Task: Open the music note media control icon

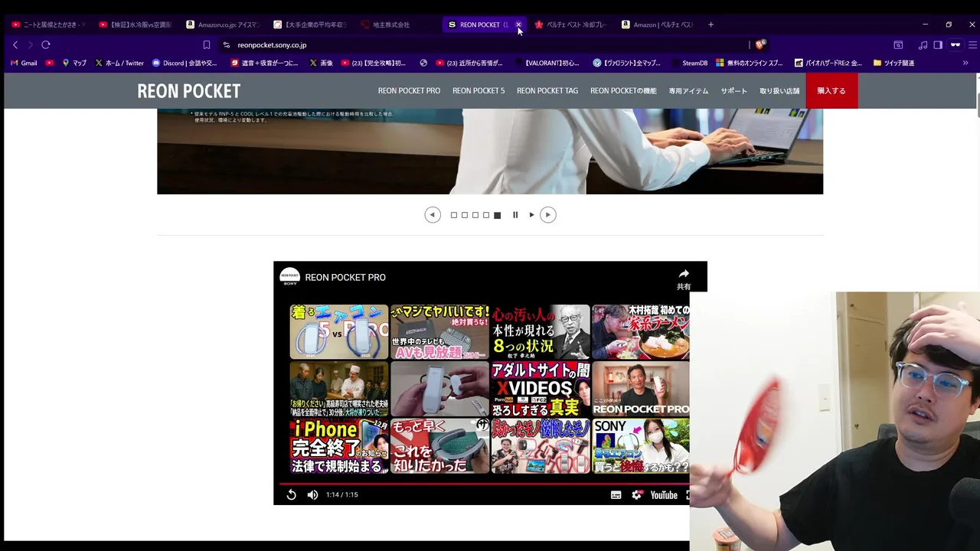Action: click(923, 45)
